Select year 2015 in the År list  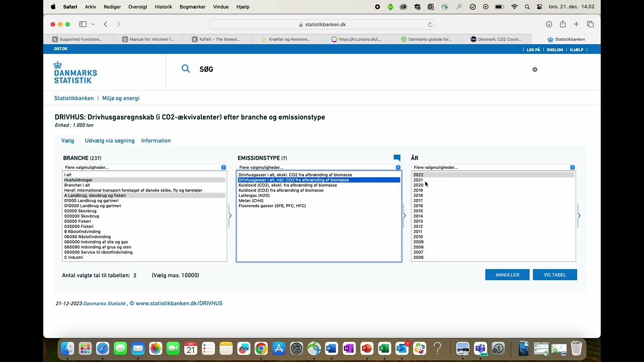tap(494, 211)
